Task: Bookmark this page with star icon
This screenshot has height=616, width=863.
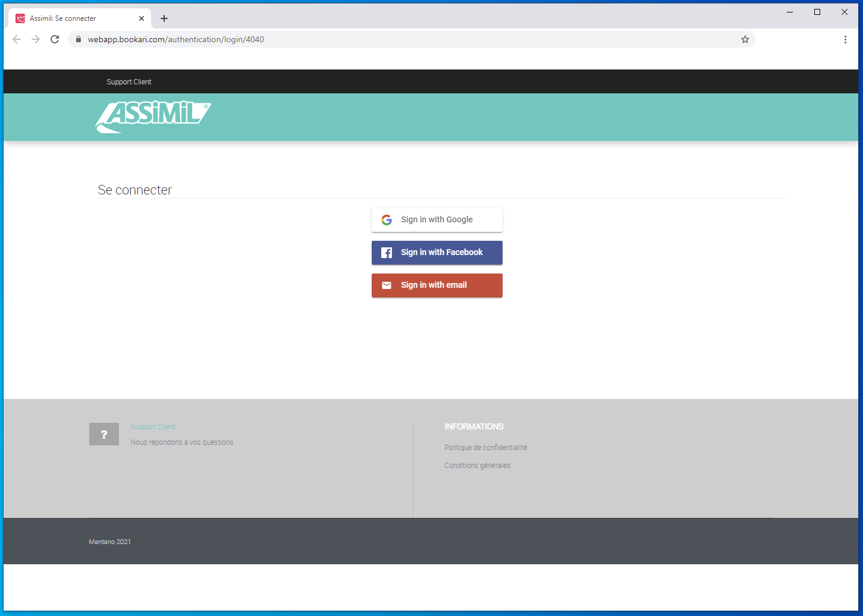Action: pos(745,39)
